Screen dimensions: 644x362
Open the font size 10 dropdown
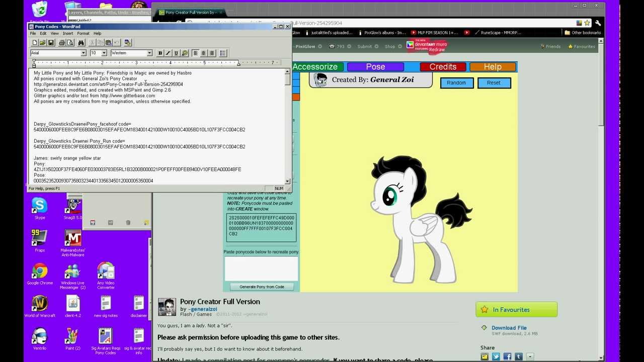[104, 53]
